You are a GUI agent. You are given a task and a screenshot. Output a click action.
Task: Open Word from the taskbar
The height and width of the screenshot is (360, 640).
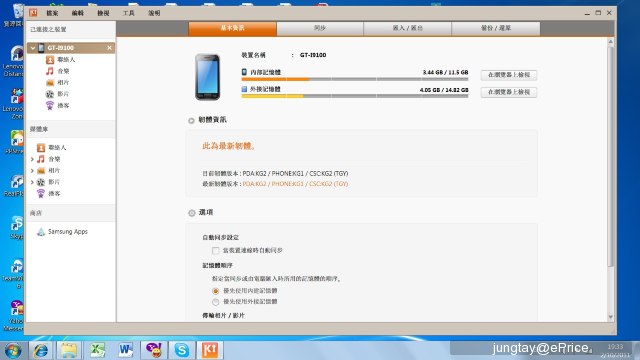126,351
